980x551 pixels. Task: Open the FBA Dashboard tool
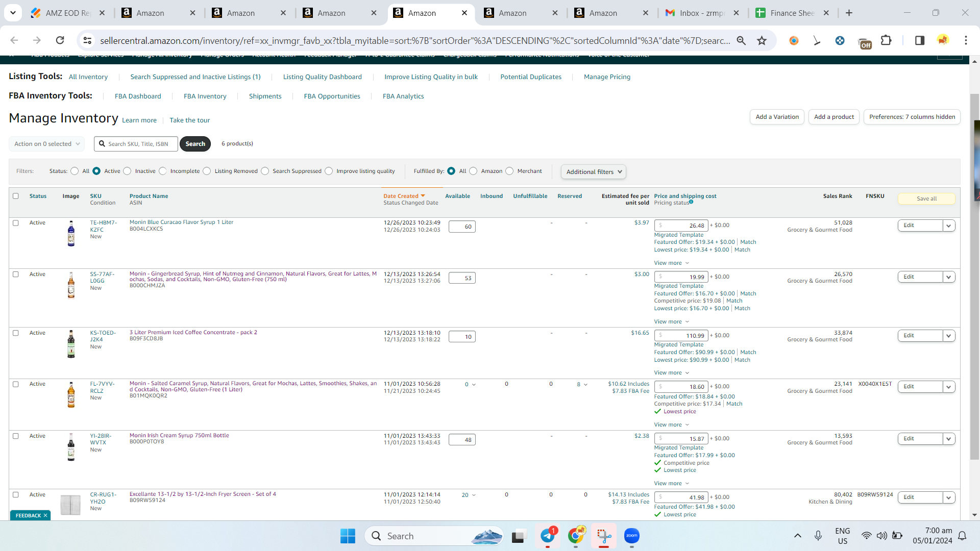click(x=138, y=96)
